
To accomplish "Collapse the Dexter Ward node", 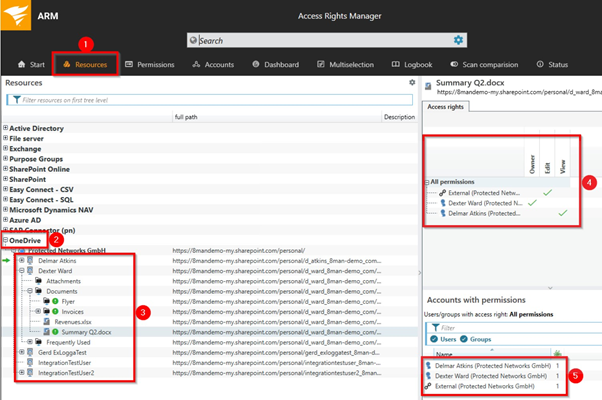I will coord(22,271).
